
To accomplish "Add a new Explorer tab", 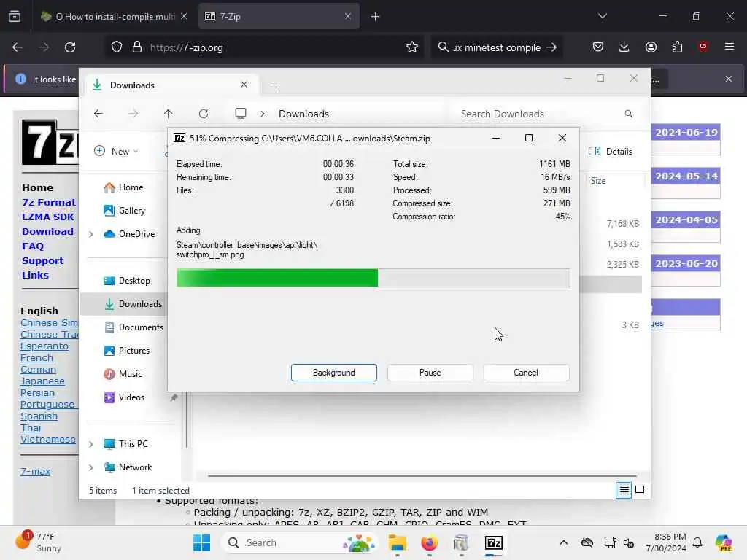I will pos(276,85).
